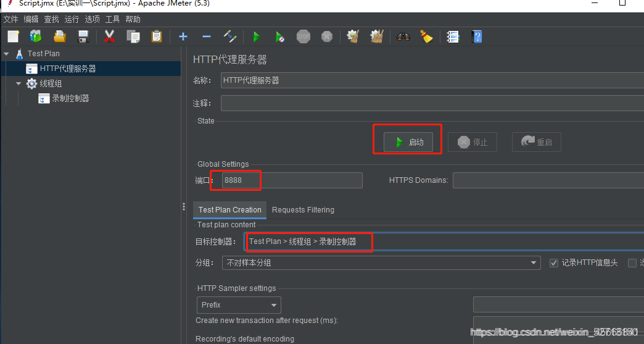Click the field right of Prefix dropdown
Screen dimensions: 644x344
pos(559,305)
